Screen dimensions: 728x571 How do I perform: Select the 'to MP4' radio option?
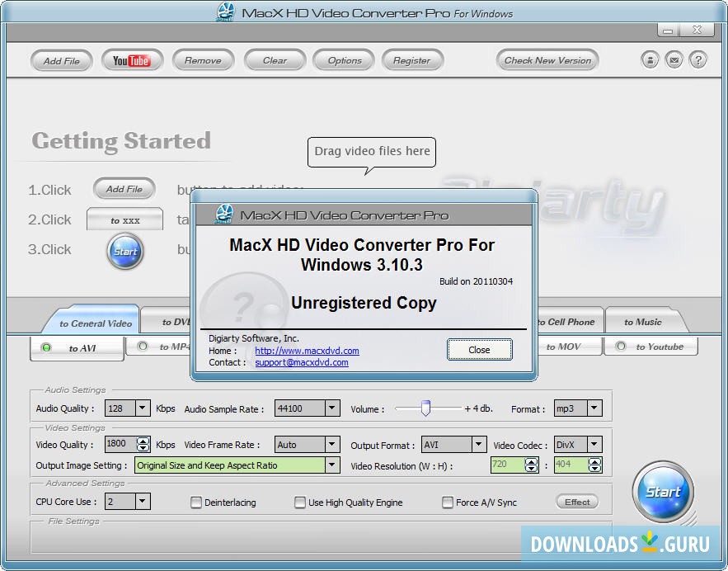pyautogui.click(x=143, y=346)
